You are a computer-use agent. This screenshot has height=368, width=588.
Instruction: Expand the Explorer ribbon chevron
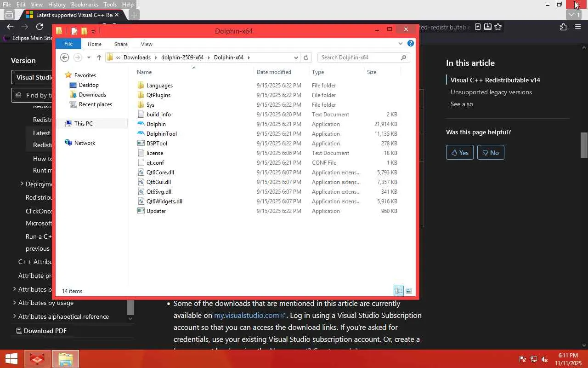[401, 44]
